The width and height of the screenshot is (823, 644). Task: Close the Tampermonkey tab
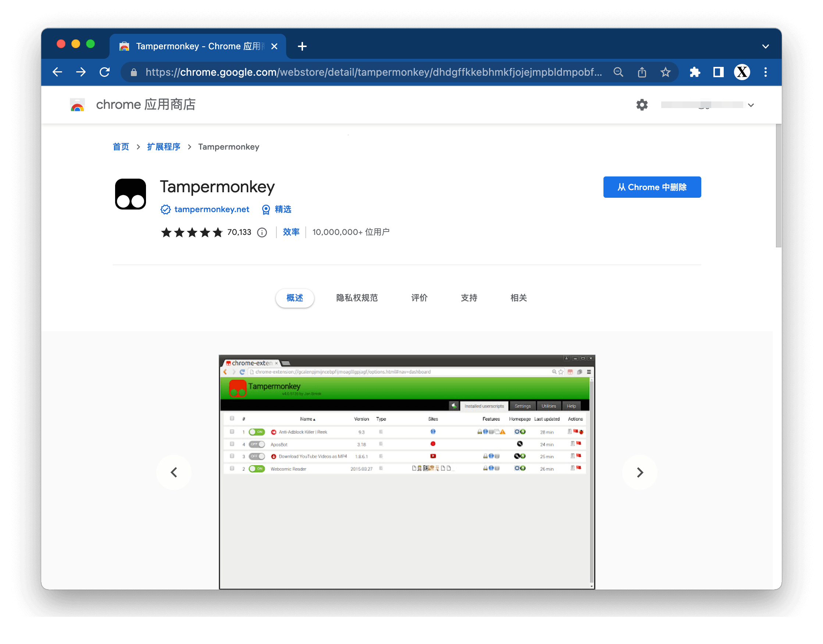[x=274, y=46]
